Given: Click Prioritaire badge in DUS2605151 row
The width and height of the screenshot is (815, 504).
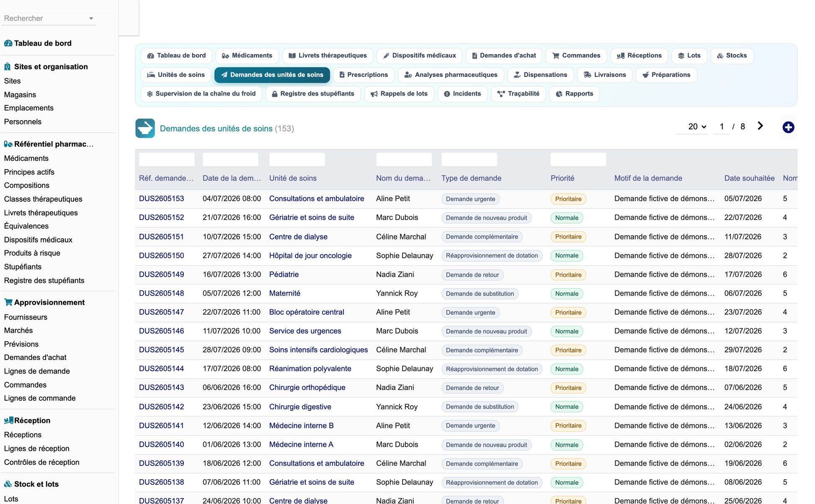Looking at the screenshot, I should pyautogui.click(x=568, y=237).
